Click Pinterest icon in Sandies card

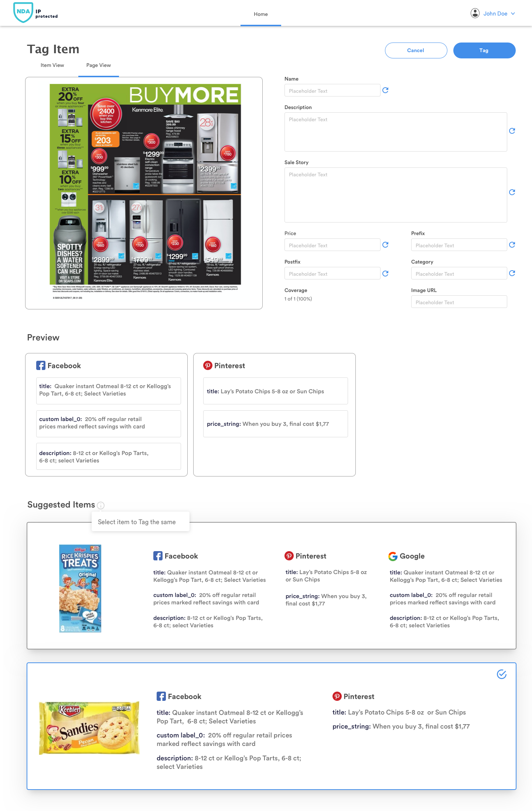[337, 696]
